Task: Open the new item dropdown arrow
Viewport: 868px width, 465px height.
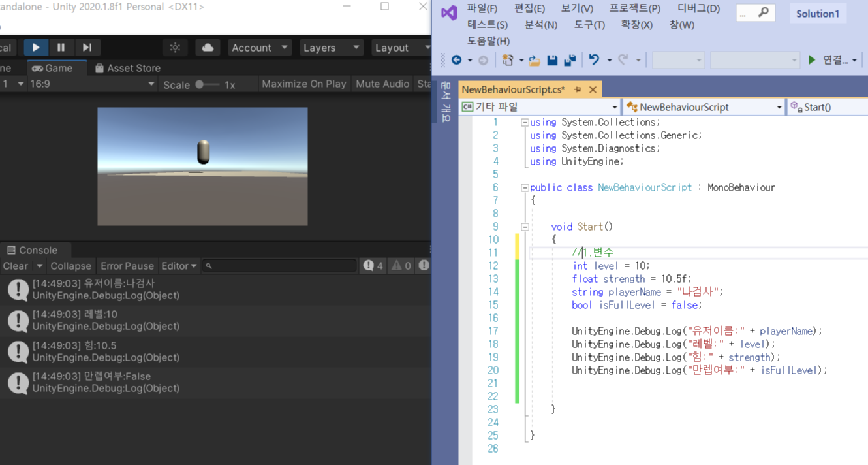Action: point(521,60)
